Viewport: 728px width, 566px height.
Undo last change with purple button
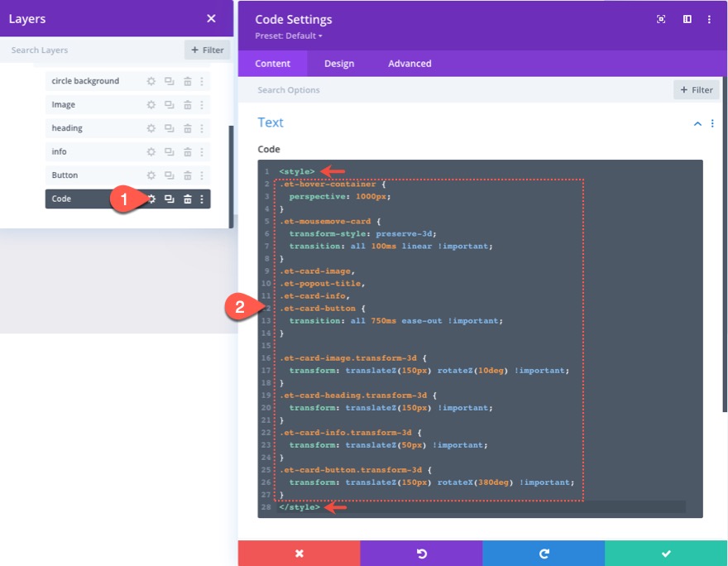pyautogui.click(x=421, y=554)
